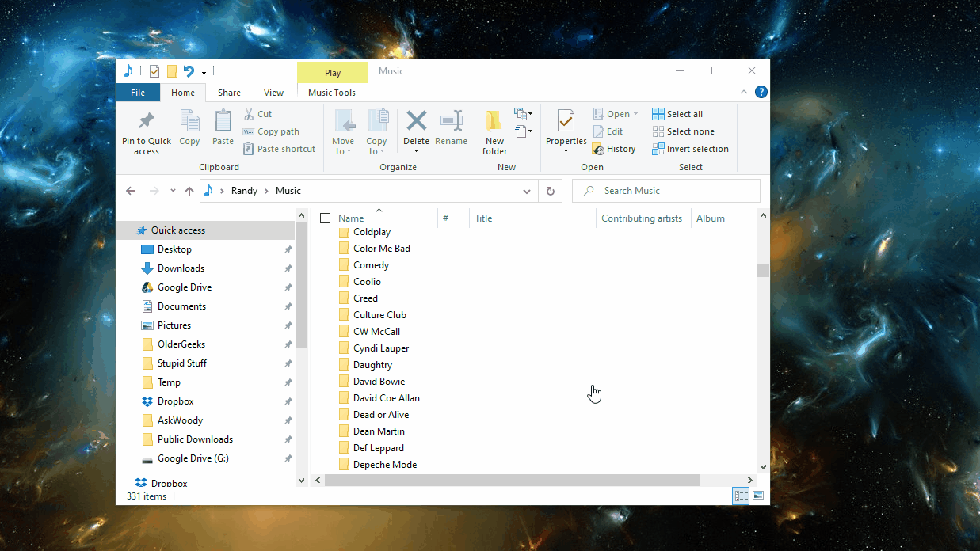The image size is (980, 551).
Task: Click the New folder icon in title bar
Action: pyautogui.click(x=172, y=71)
